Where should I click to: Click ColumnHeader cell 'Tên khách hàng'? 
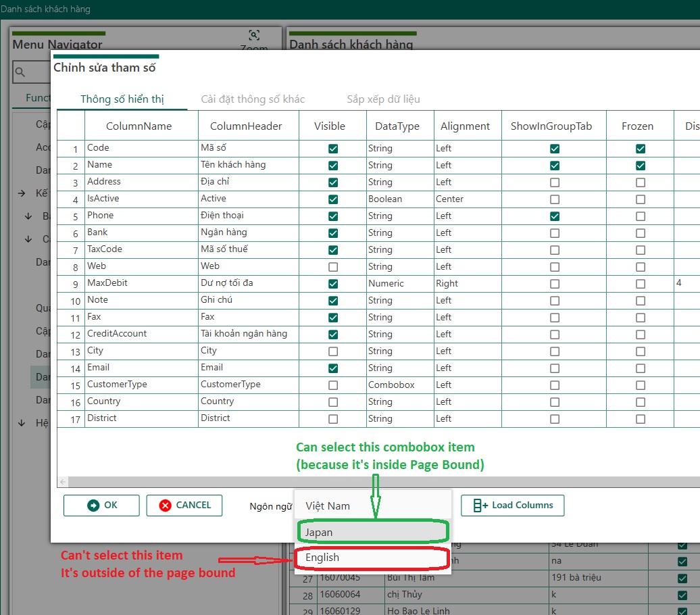click(248, 165)
